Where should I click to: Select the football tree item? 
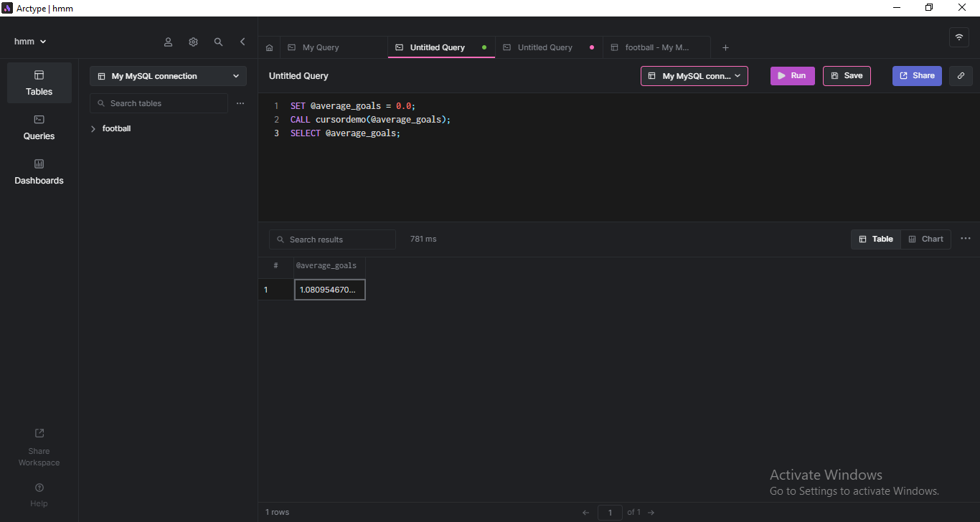116,129
